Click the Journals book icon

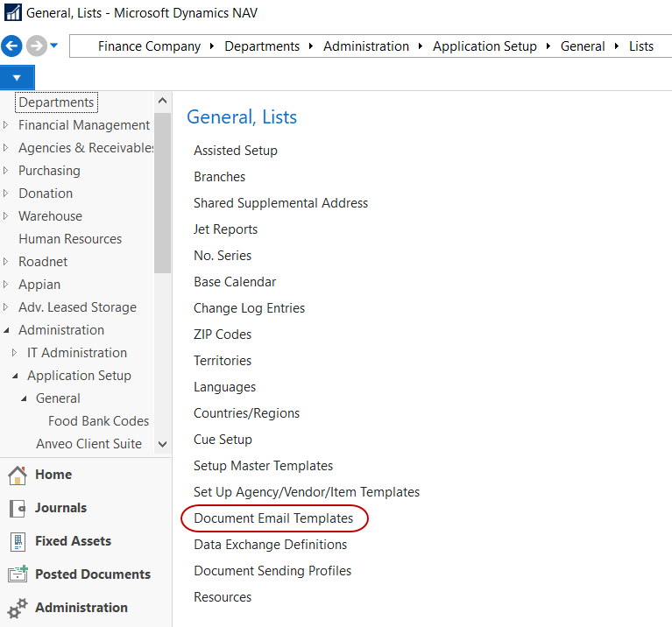17,508
